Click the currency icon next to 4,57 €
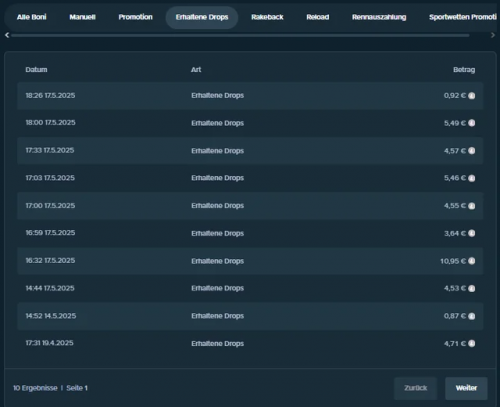 (x=472, y=151)
